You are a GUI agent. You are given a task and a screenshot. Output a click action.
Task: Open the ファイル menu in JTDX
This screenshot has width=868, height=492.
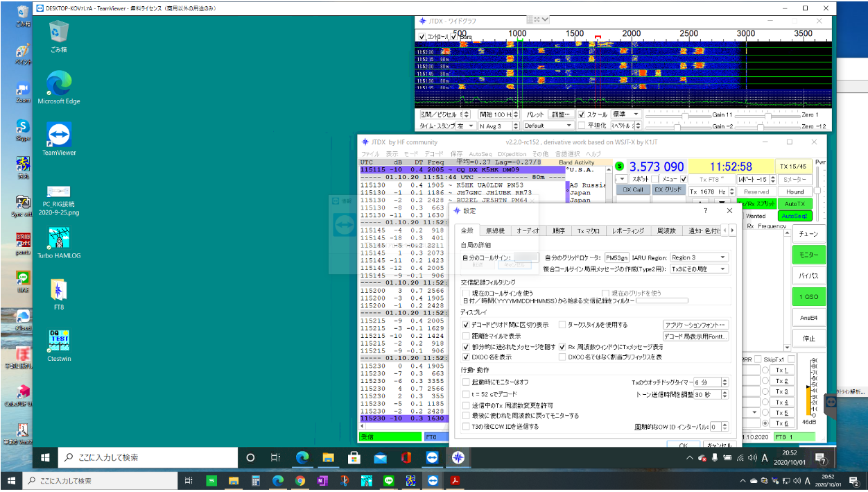(x=370, y=153)
